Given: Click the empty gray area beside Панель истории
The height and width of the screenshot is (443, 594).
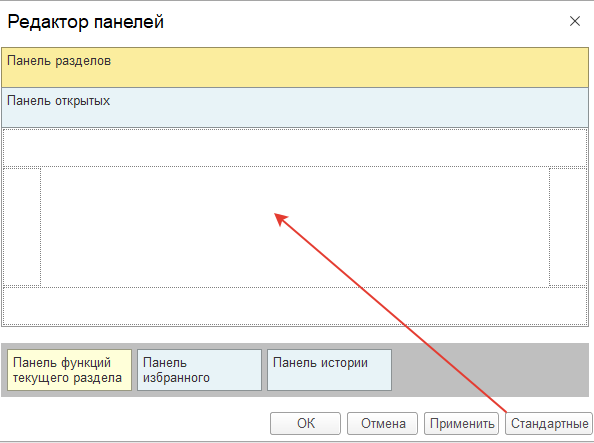Looking at the screenshot, I should [x=490, y=370].
